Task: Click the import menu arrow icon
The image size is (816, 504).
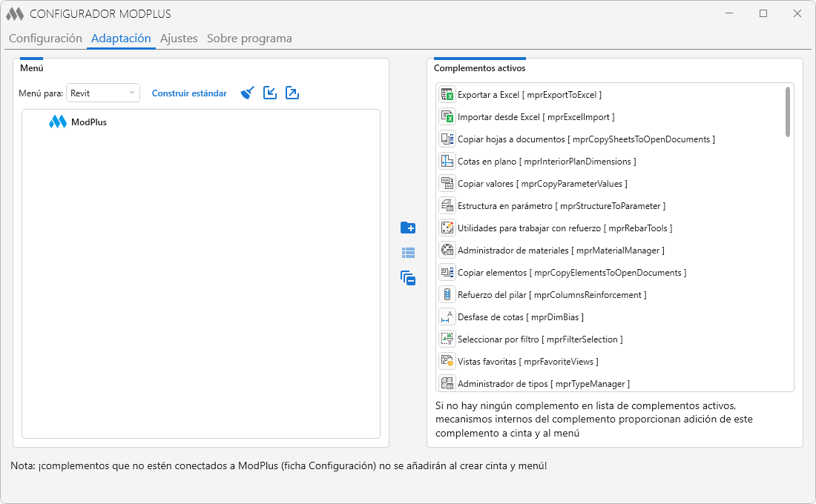Action: [x=269, y=93]
